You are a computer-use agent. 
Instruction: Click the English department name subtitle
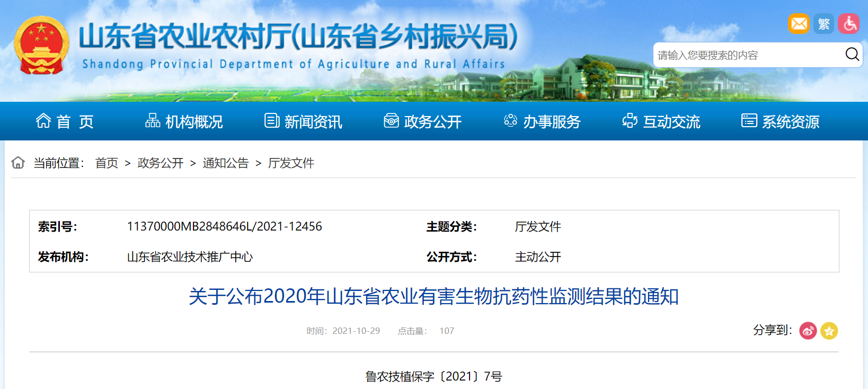click(294, 64)
